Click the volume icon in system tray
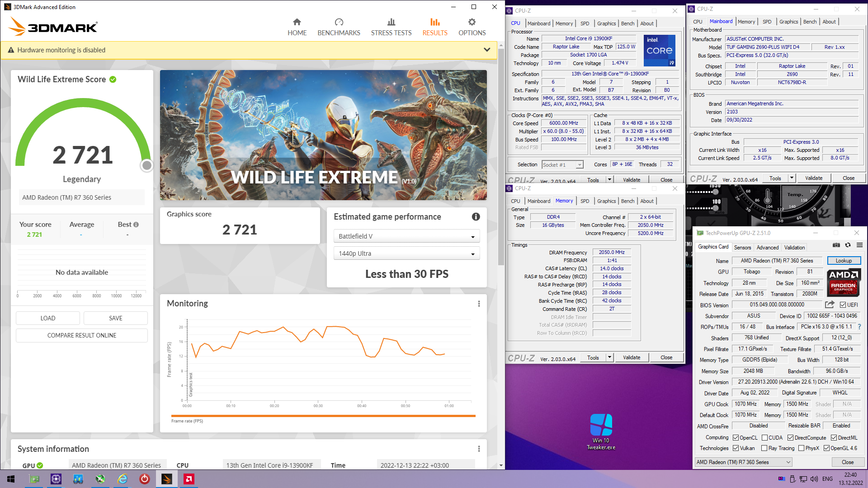This screenshot has height=488, width=868. coord(814,479)
